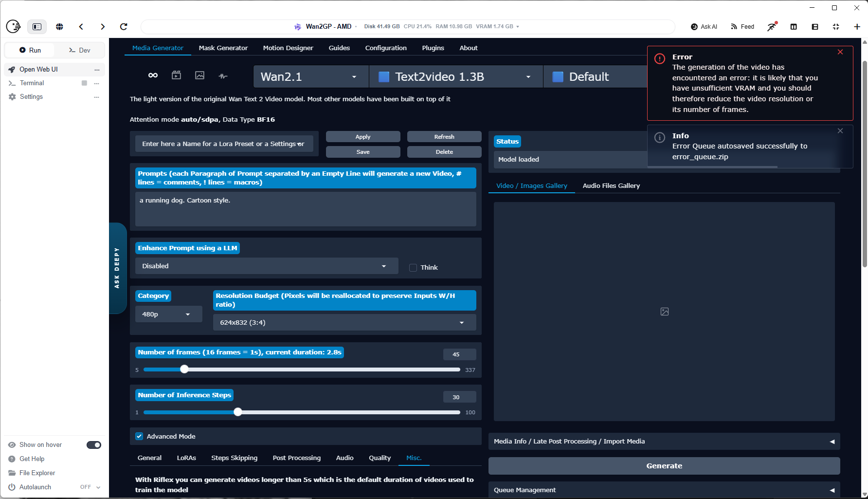Open the Terminal row options menu
The height and width of the screenshot is (499, 868).
[97, 83]
